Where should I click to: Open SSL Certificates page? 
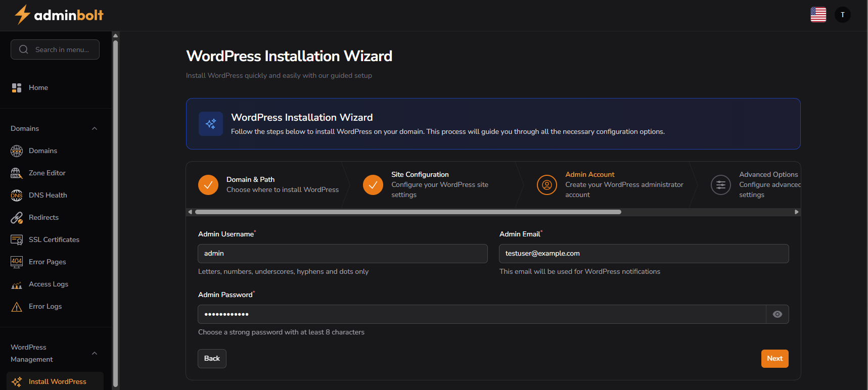[x=55, y=239]
